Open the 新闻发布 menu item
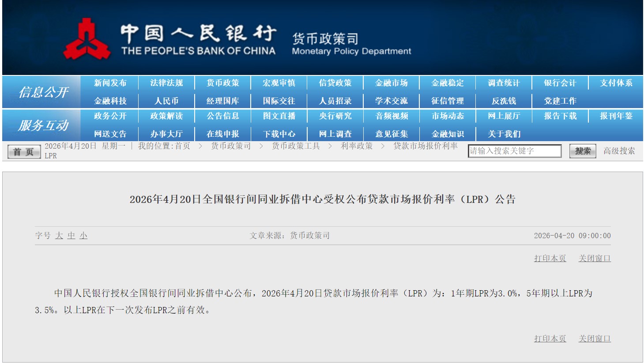Image resolution: width=644 pixels, height=363 pixels. pyautogui.click(x=110, y=82)
